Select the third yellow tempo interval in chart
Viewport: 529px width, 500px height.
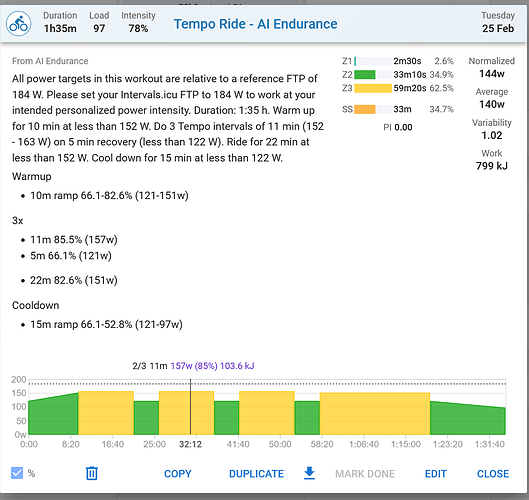pos(267,413)
